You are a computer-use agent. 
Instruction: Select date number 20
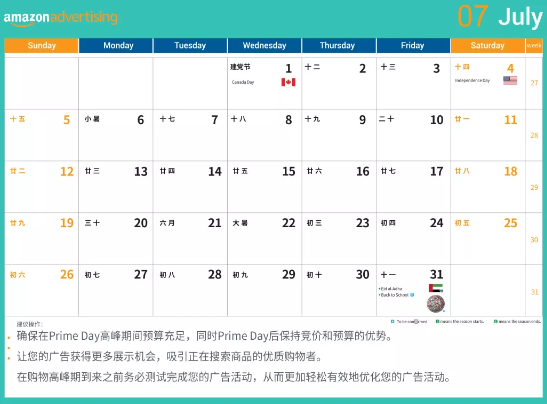141,223
